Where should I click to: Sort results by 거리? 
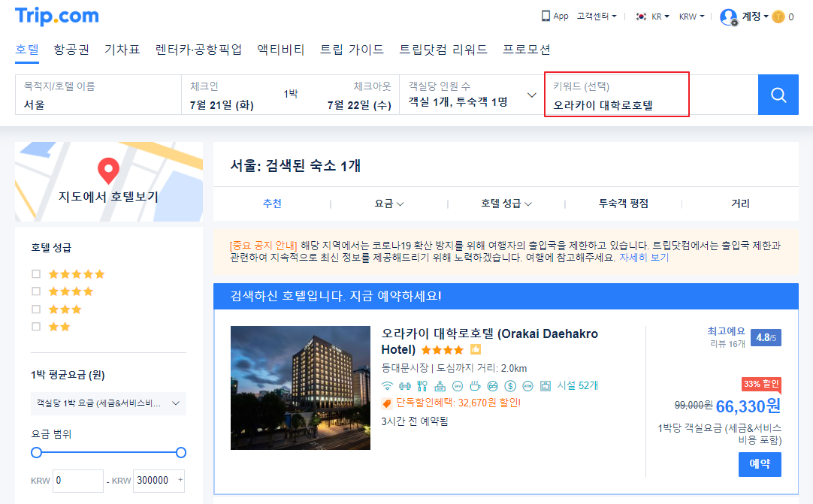[740, 204]
